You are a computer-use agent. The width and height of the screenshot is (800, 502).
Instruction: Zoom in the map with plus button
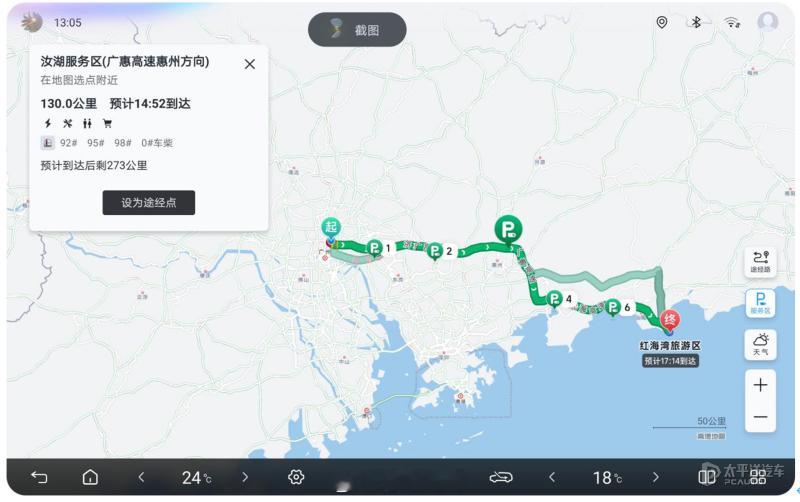760,385
